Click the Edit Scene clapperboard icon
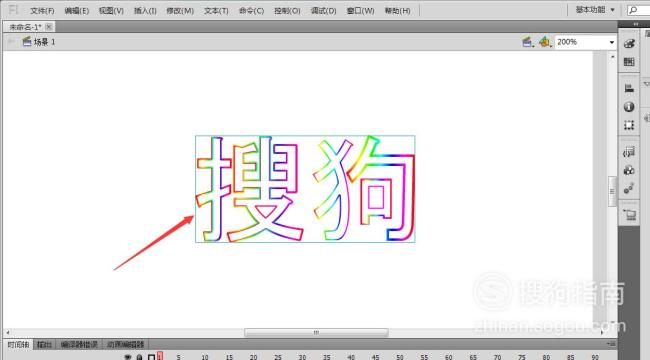The height and width of the screenshot is (360, 650). pos(527,41)
